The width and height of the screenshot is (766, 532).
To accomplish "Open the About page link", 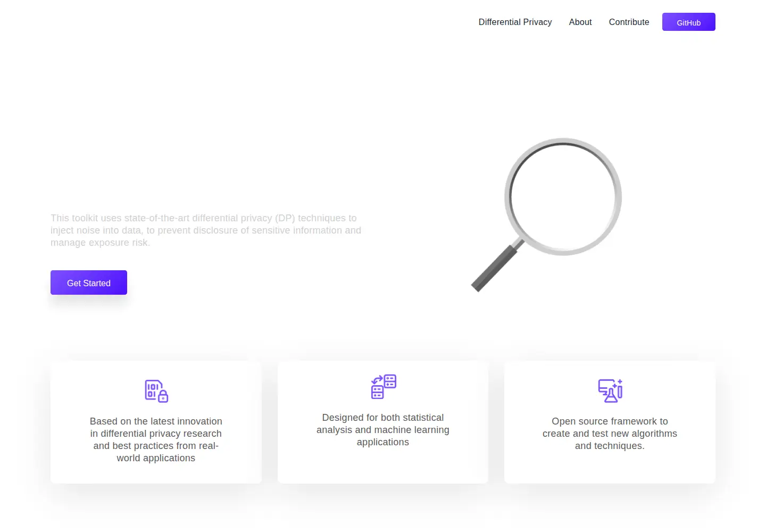I will click(x=580, y=22).
